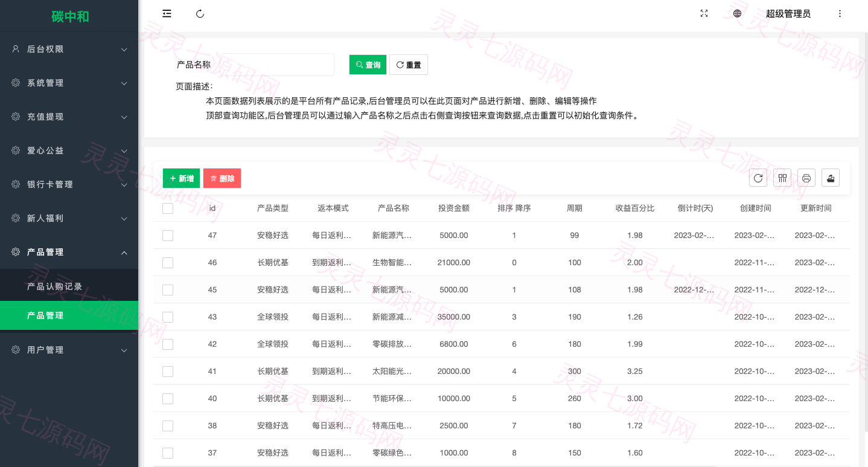The image size is (868, 467).
Task: Tick the select-all checkbox in table header
Action: [x=168, y=208]
